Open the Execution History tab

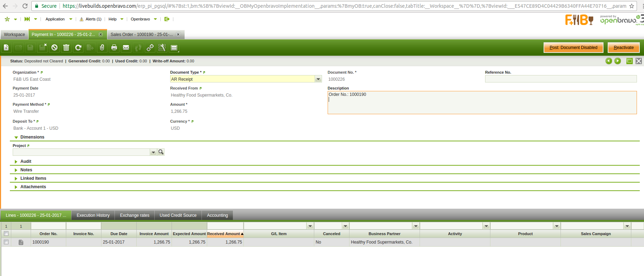coord(93,215)
